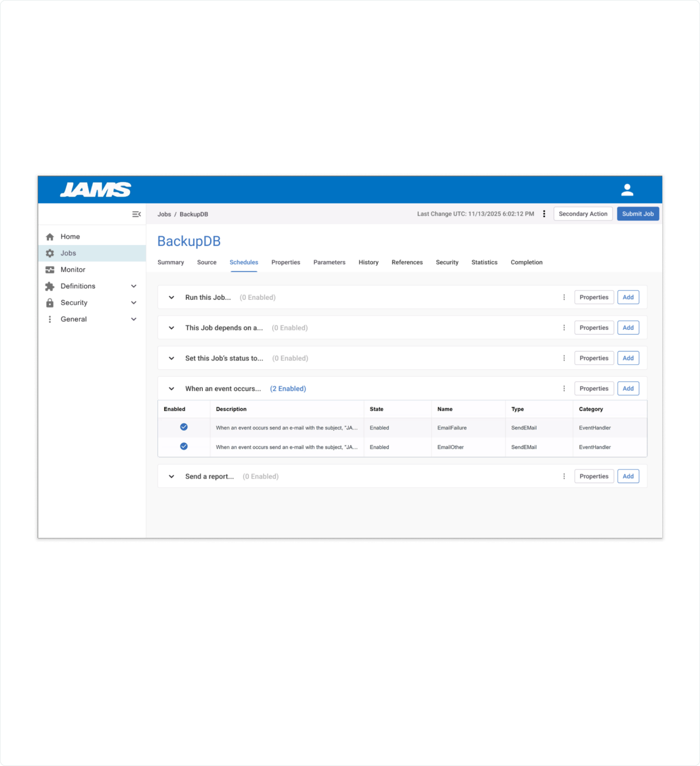This screenshot has width=700, height=766.
Task: Open the three-dot menu for When an event occurs
Action: click(x=564, y=388)
